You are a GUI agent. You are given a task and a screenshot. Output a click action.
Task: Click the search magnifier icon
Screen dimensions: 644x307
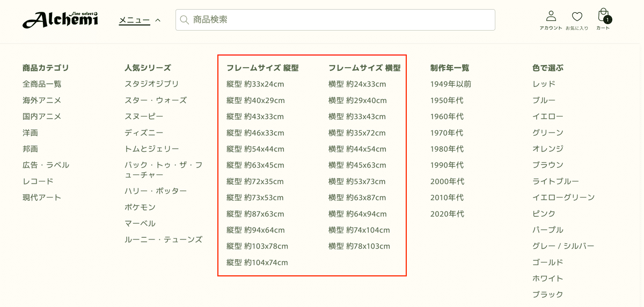click(x=185, y=20)
